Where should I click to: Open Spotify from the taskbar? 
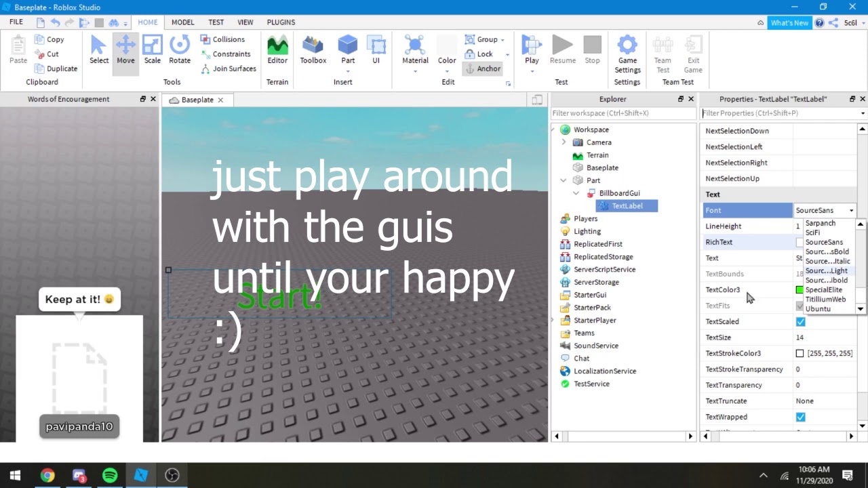(x=110, y=475)
